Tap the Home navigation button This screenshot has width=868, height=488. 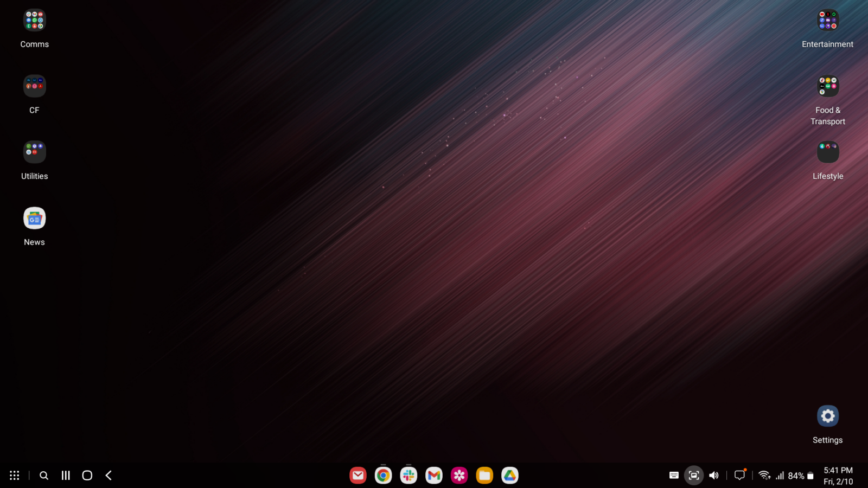pyautogui.click(x=87, y=475)
